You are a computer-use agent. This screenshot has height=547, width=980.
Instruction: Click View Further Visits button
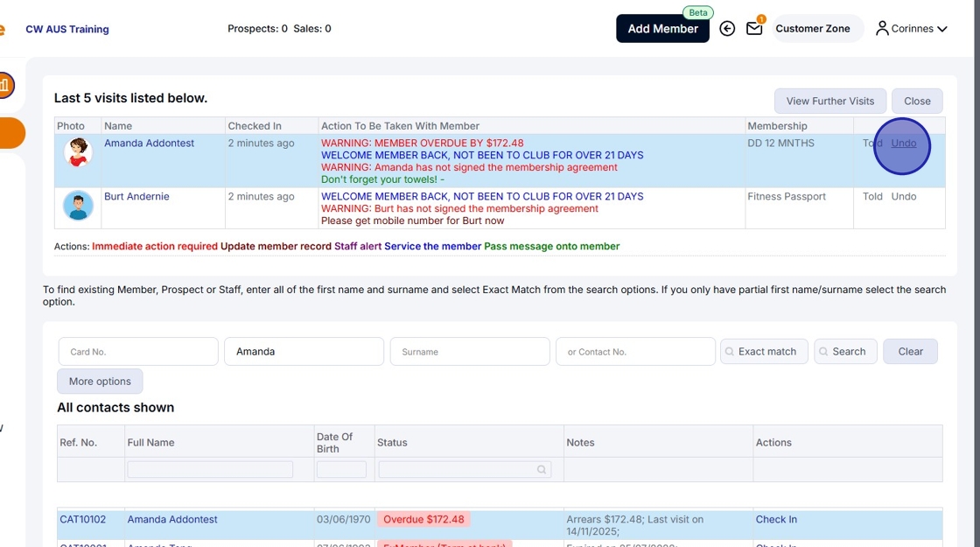830,102
